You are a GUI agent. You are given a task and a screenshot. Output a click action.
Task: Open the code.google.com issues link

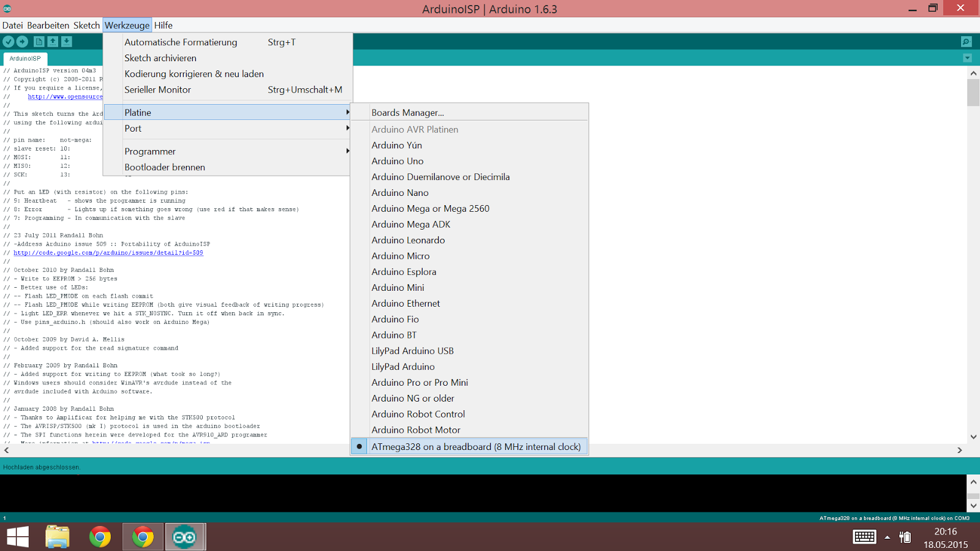108,253
